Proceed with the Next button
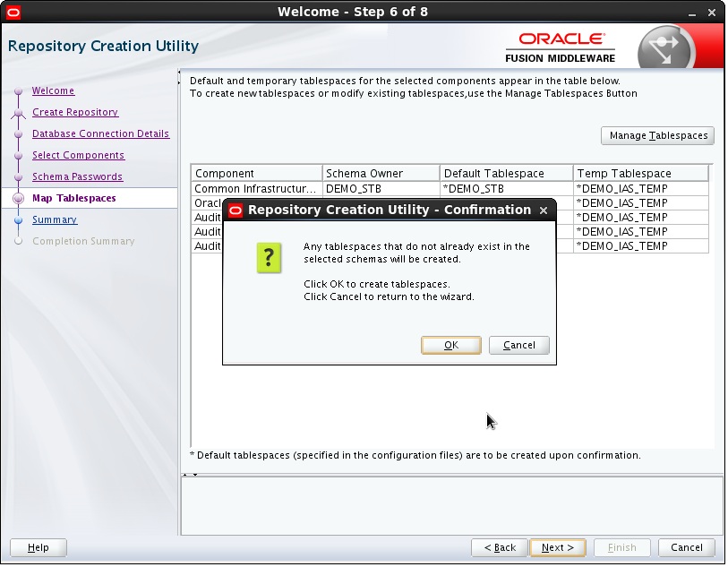The height and width of the screenshot is (567, 728). pyautogui.click(x=559, y=548)
